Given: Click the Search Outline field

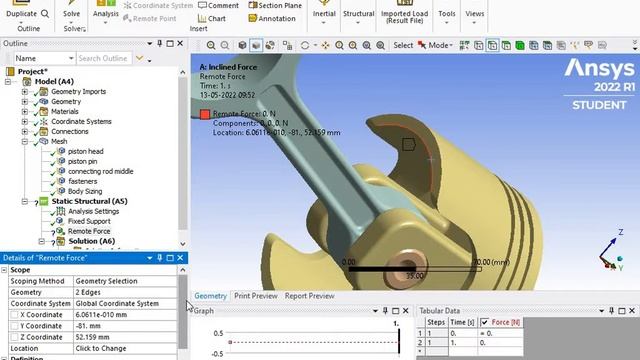Looking at the screenshot, I should tap(104, 58).
